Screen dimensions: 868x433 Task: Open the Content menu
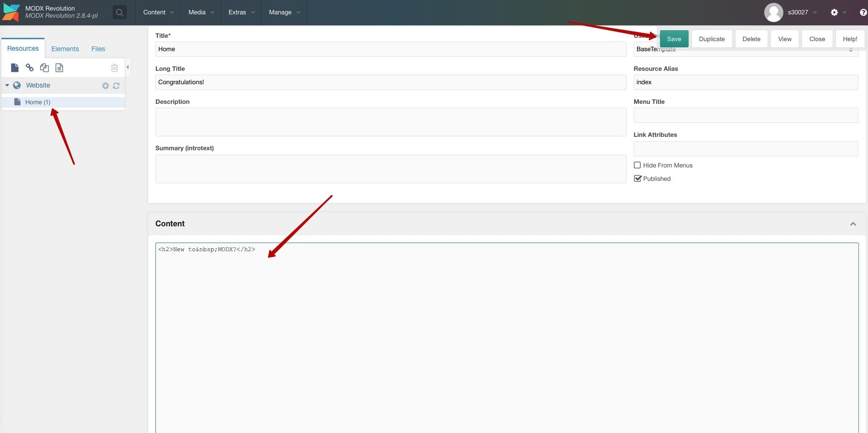[x=158, y=12]
